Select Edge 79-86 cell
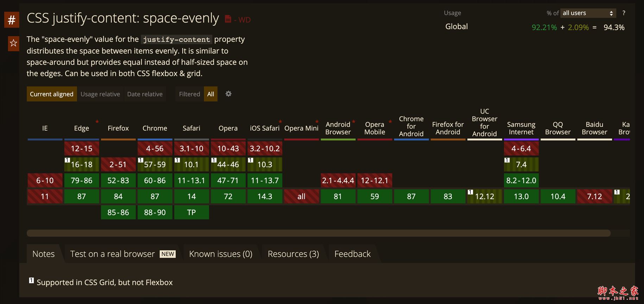This screenshot has width=644, height=304. coord(82,180)
